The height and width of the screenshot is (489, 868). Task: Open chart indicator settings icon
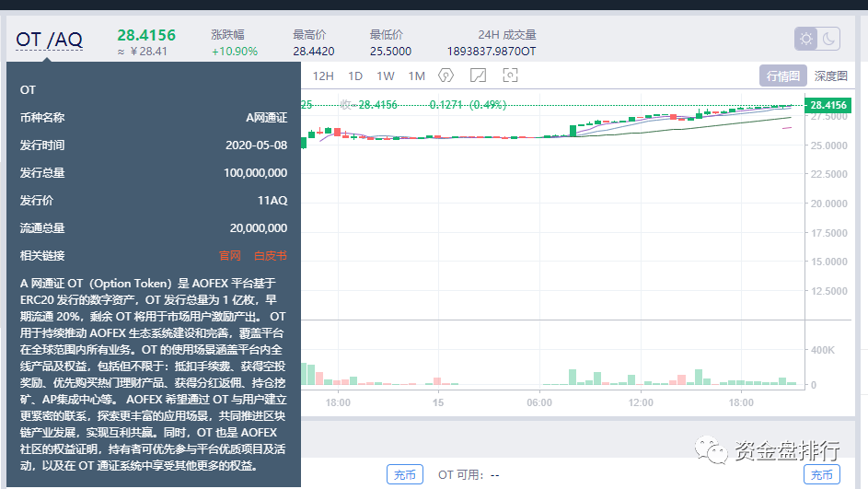(446, 76)
